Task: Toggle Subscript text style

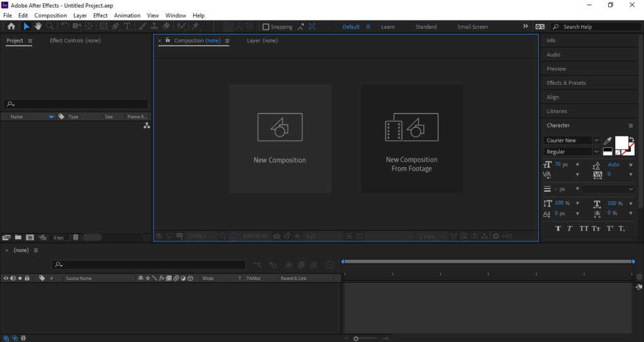Action: tap(622, 229)
